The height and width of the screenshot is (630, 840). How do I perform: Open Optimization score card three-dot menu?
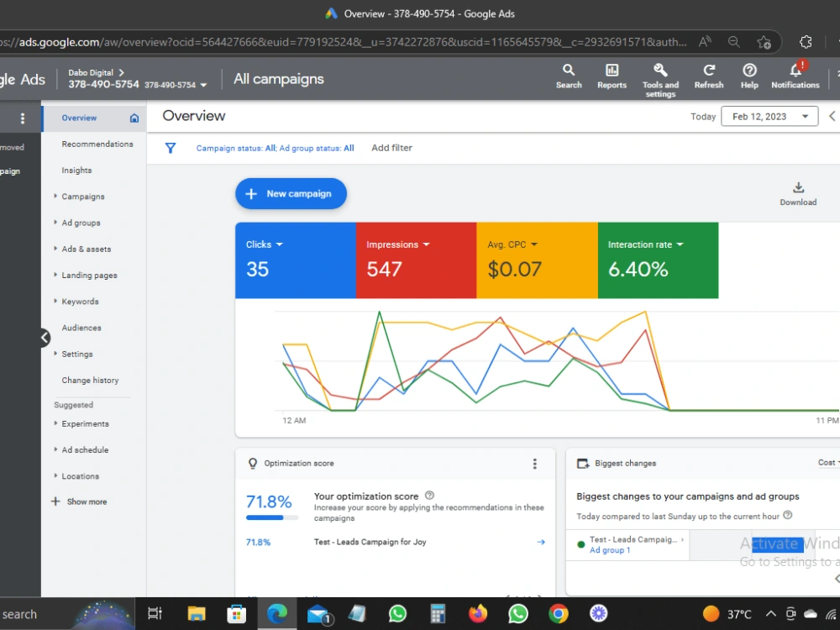point(534,464)
